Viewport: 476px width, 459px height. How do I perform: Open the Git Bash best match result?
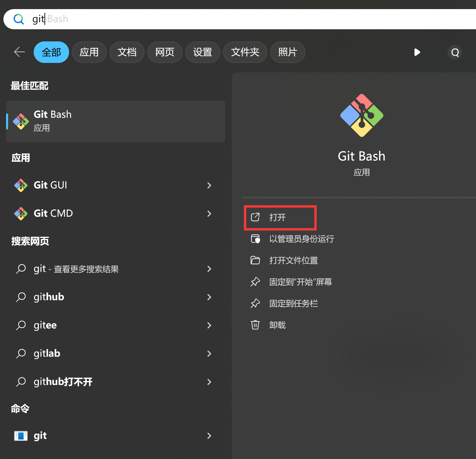pos(116,121)
